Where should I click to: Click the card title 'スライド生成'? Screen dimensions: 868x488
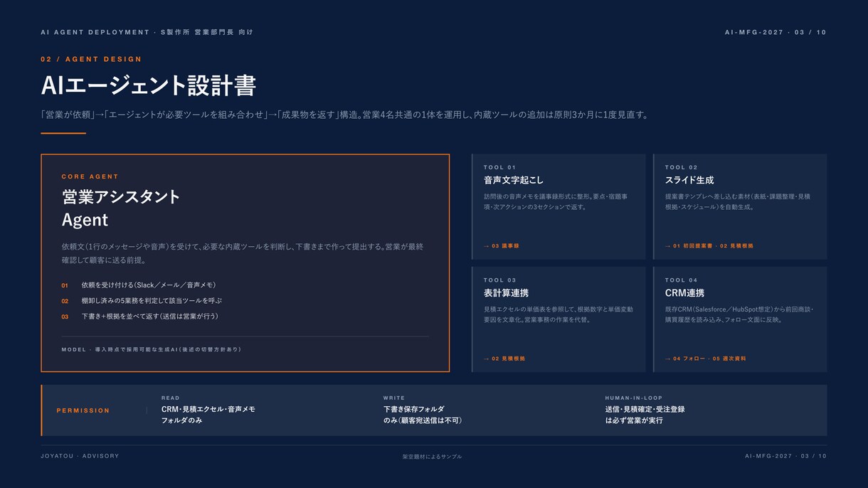click(x=689, y=180)
